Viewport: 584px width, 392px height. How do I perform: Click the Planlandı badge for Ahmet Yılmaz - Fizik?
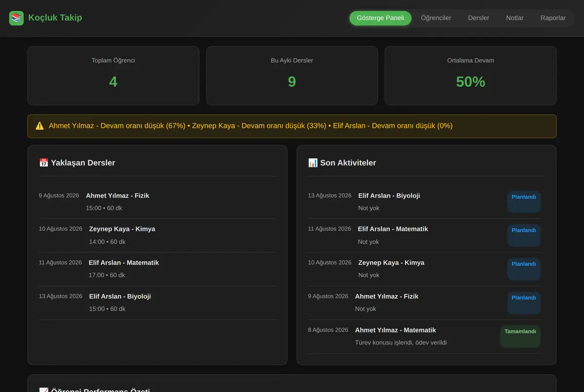[524, 303]
